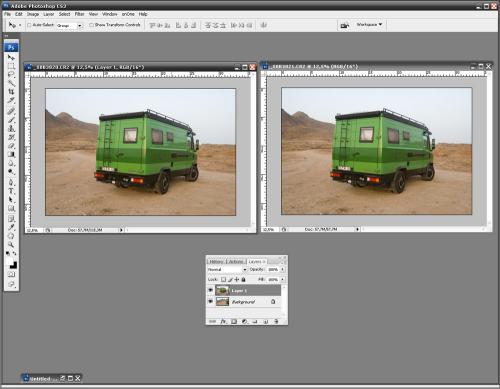Viewport: 500px width, 389px height.
Task: Select the Brush tool
Action: point(11,120)
